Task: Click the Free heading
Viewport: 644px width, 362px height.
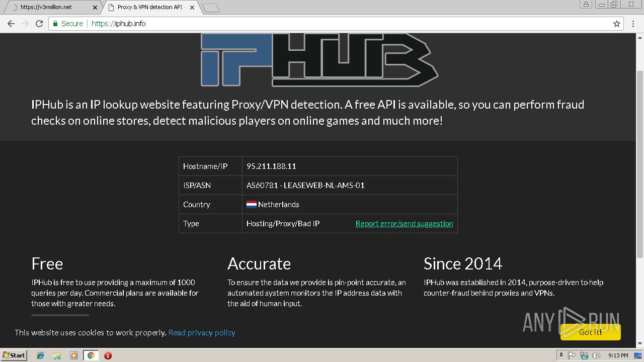Action: 47,263
